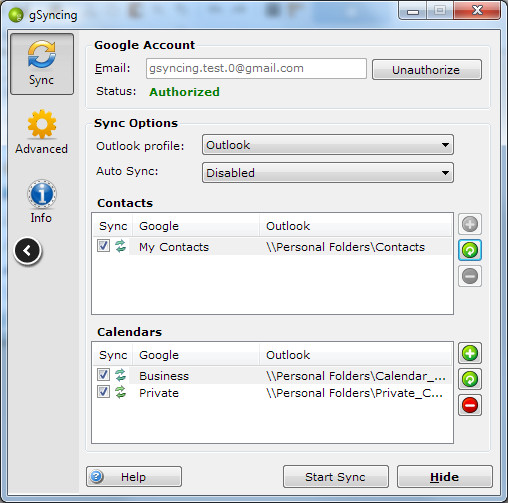The height and width of the screenshot is (503, 508).
Task: Click the \\Personal Folders\Calendar_... path
Action: pos(356,376)
